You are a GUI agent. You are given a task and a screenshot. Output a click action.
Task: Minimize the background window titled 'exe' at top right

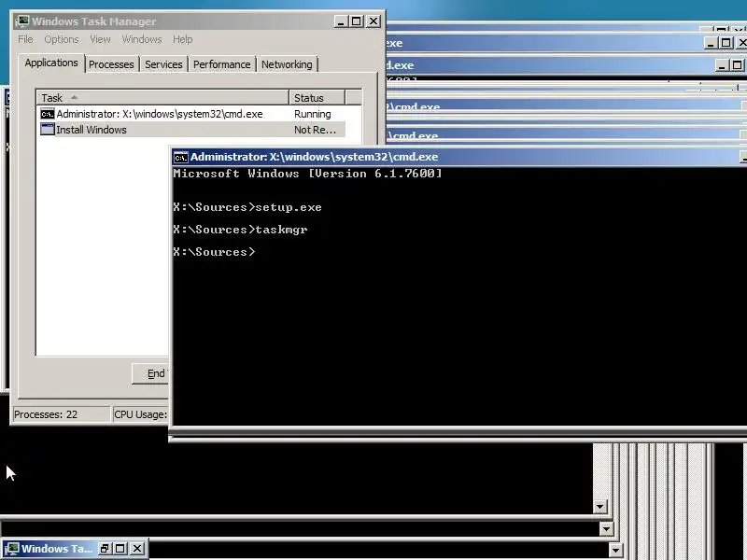coord(711,43)
